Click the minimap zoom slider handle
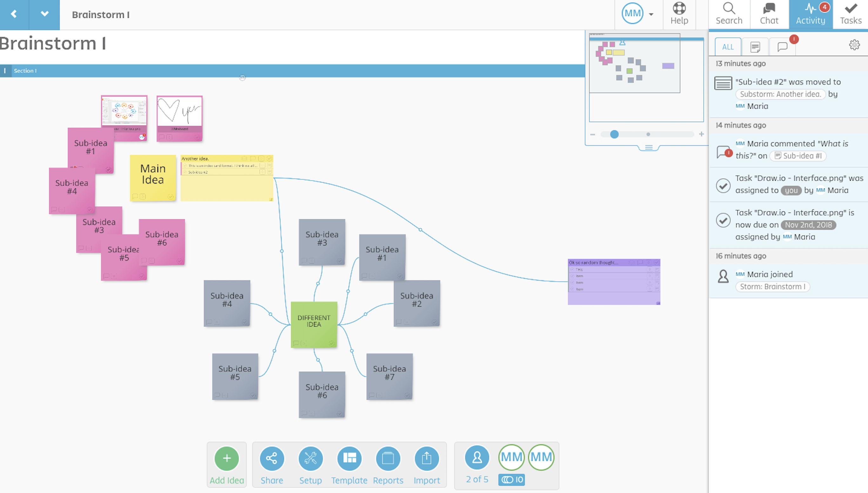868x493 pixels. (614, 134)
